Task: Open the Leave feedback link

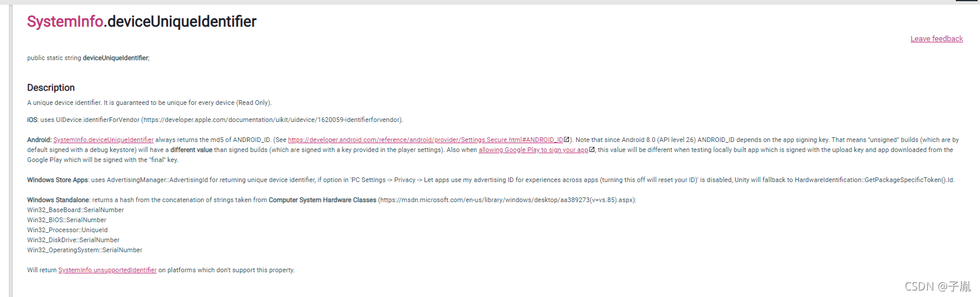Action: point(936,39)
